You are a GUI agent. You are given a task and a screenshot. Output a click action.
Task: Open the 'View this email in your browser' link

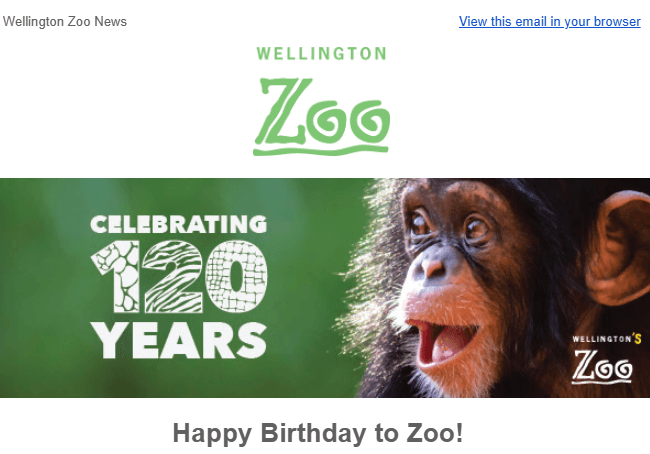coord(549,21)
